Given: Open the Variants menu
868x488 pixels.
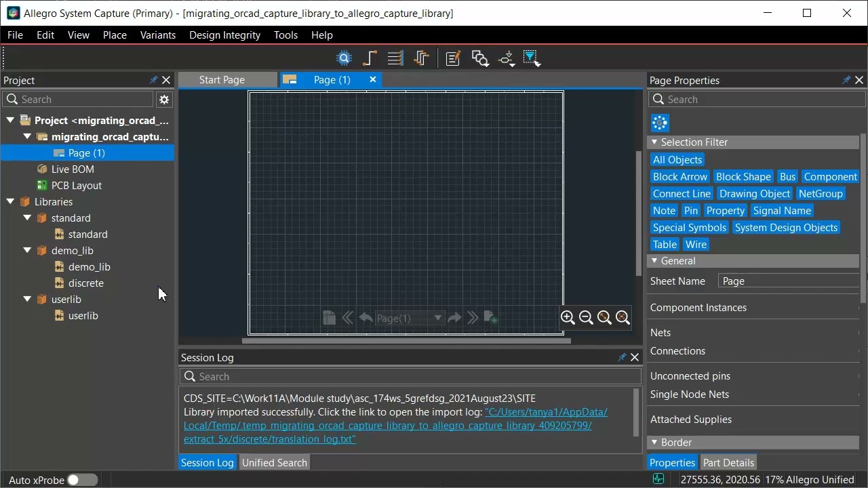Looking at the screenshot, I should (x=158, y=35).
